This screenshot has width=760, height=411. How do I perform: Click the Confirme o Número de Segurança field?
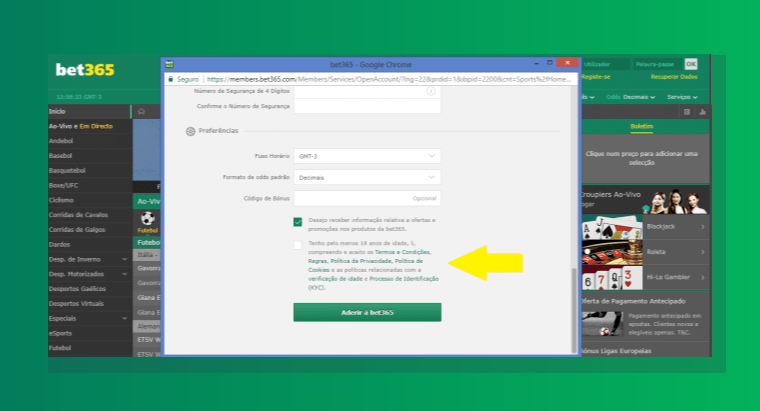tap(367, 106)
